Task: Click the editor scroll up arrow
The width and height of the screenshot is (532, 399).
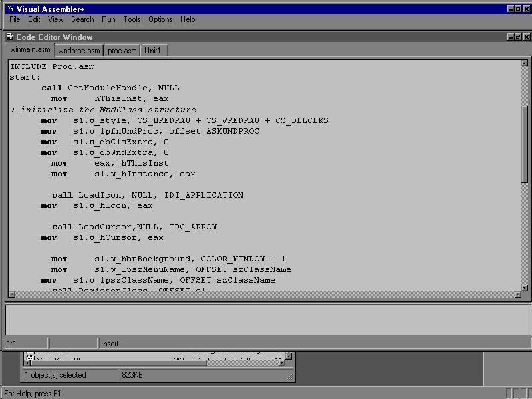Action: [x=525, y=63]
